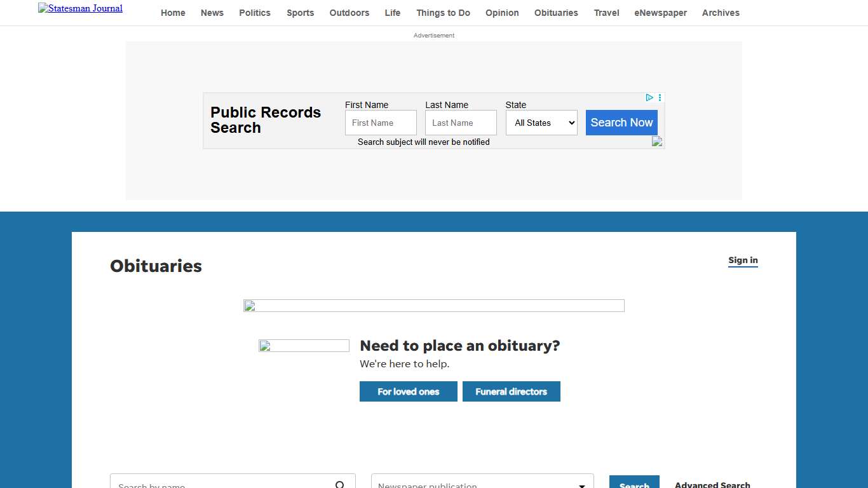
Task: Choose the Funeral directors button
Action: pos(512,391)
